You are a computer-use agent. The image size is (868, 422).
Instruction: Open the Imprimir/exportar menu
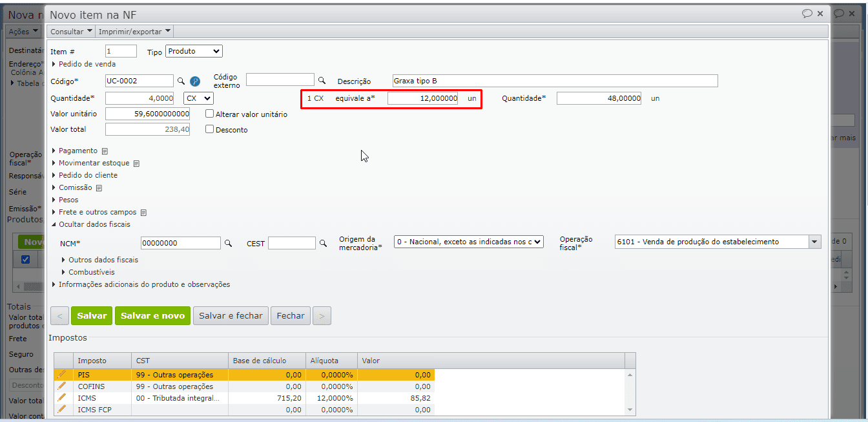pos(134,31)
